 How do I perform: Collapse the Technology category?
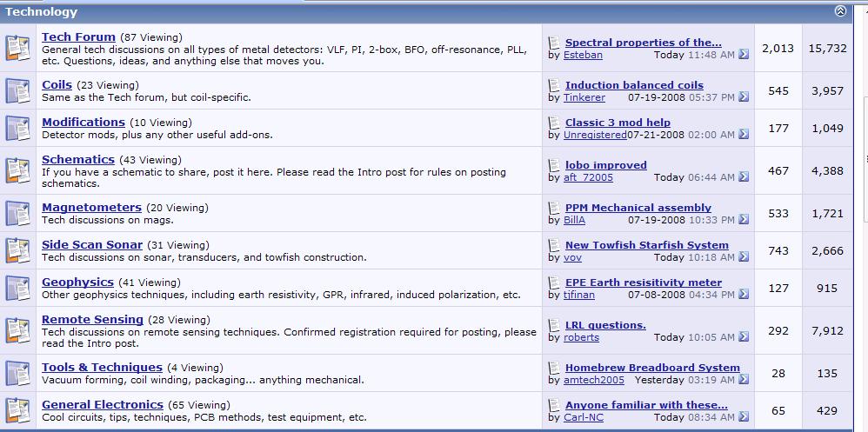tap(840, 11)
